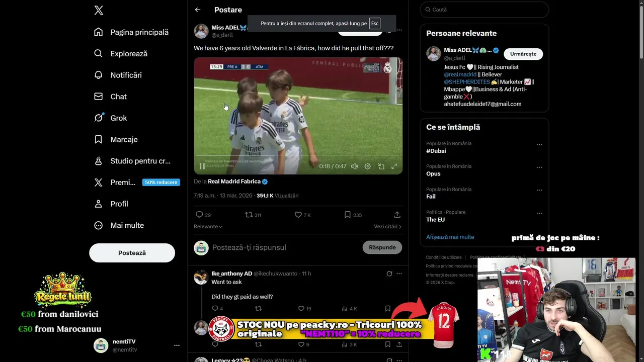Click the Răspunde button

point(382,247)
